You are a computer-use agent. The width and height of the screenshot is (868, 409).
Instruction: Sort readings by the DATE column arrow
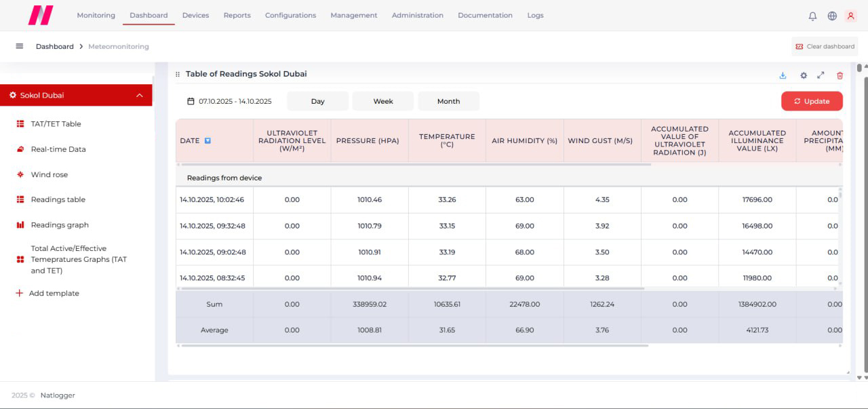[208, 141]
